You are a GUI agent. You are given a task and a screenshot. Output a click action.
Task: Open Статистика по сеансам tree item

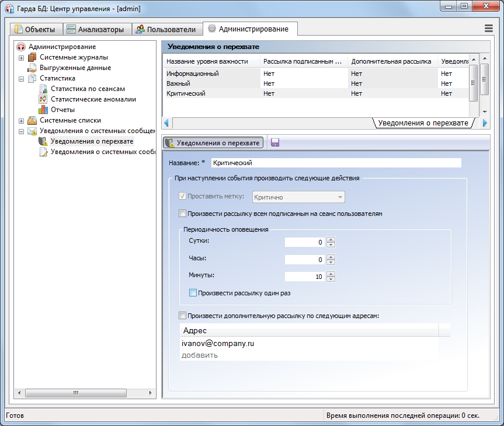(x=88, y=89)
